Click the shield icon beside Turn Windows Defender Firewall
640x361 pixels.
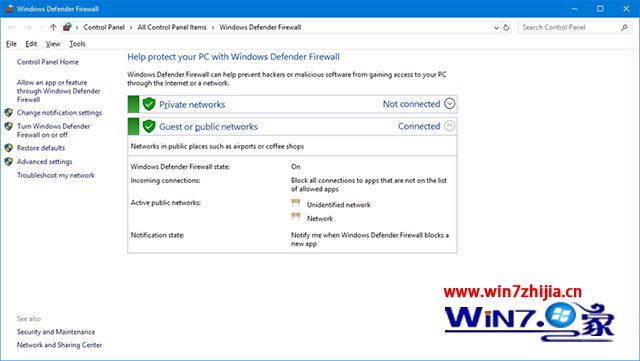click(9, 126)
